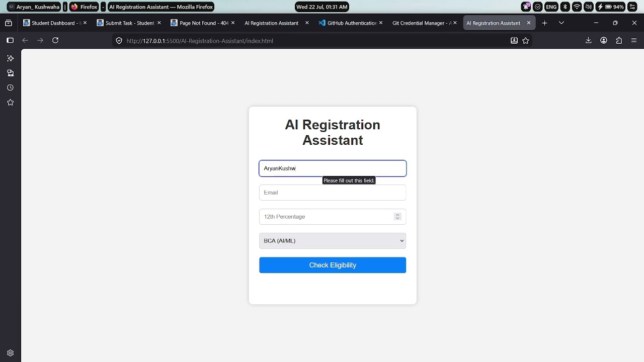Expand the list all tabs chevron

561,23
